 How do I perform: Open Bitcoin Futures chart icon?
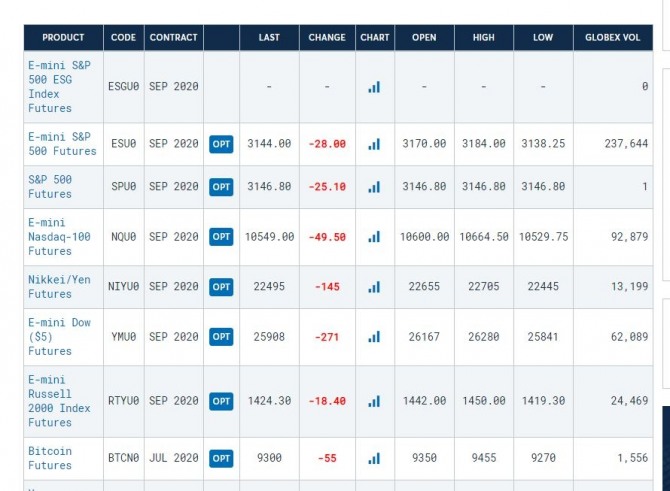click(374, 459)
